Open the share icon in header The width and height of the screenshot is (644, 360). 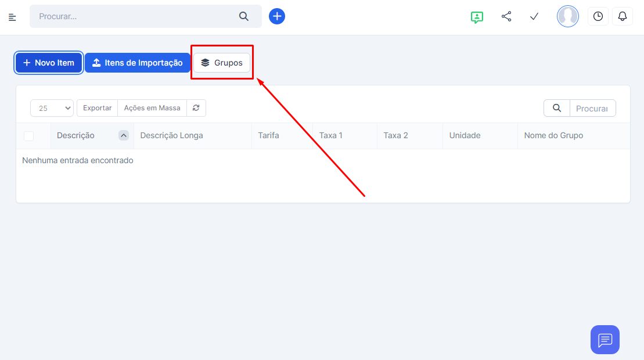506,16
